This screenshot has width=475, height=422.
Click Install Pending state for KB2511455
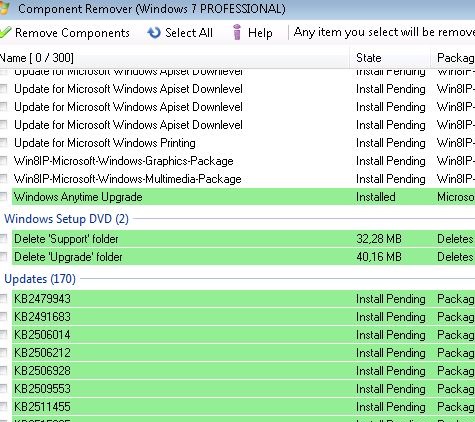click(391, 407)
